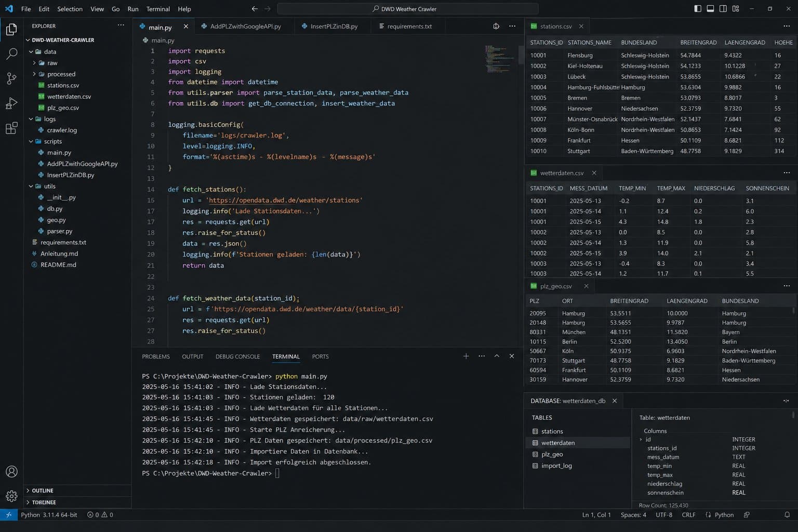Viewport: 798px width, 532px height.
Task: Open the Extensions view
Action: coord(11,128)
